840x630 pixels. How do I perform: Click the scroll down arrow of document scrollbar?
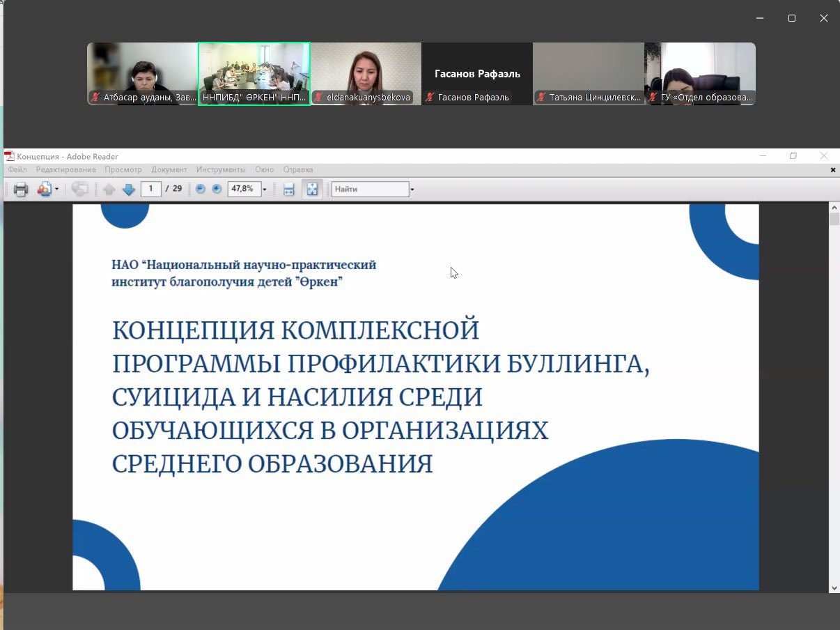tap(834, 588)
